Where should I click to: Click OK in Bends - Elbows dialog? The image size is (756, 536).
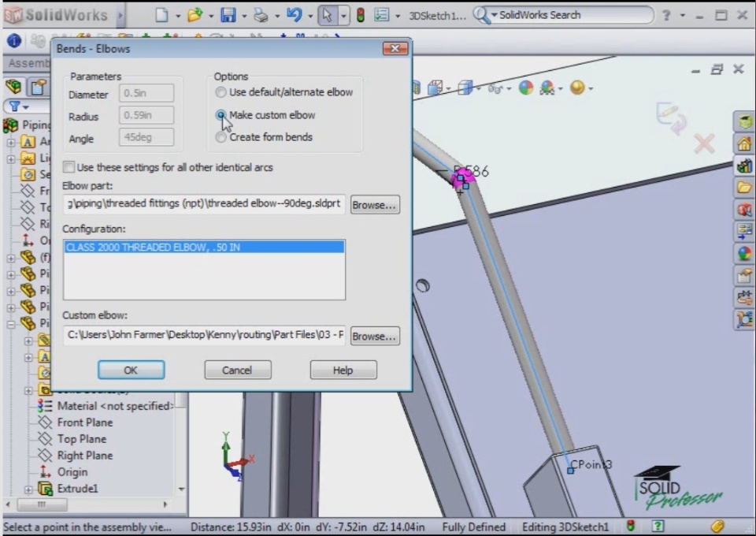(132, 370)
